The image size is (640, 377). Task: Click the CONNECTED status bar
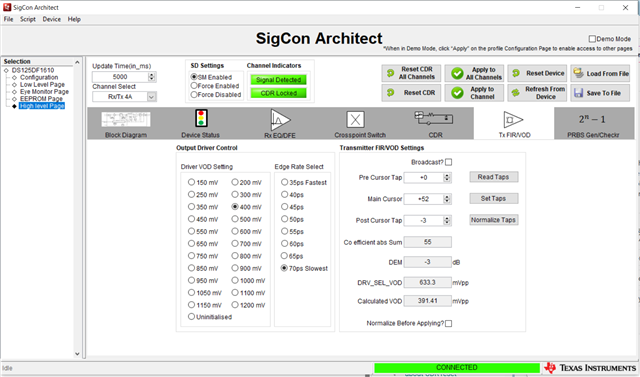pyautogui.click(x=456, y=368)
